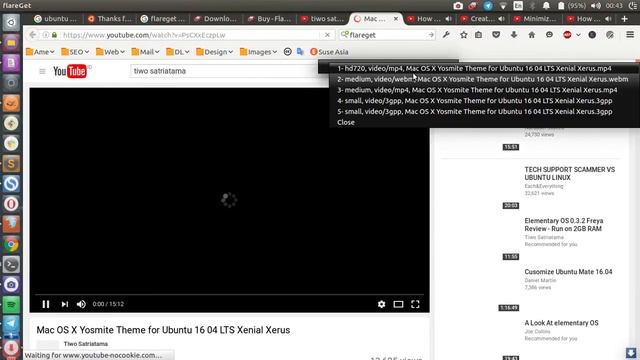Open the Firefox hamburger menu
Screen dimensions: 640x360
630,35
